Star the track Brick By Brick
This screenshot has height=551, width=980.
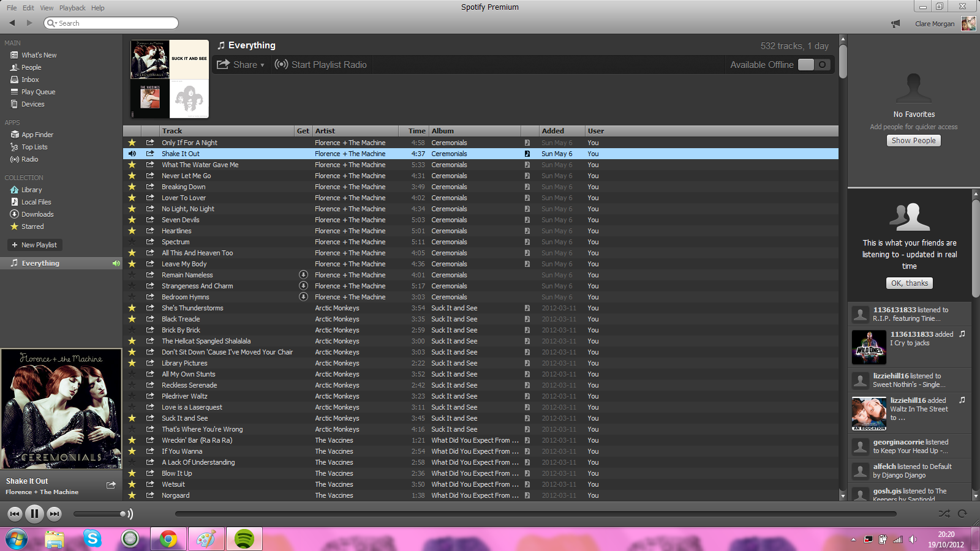click(132, 330)
